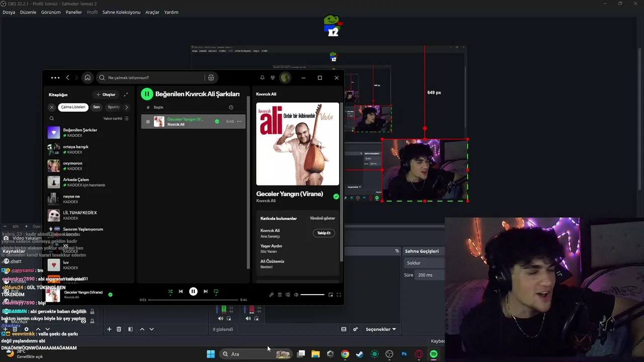Mute the second OBS audio mixer channel
This screenshot has width=644, height=362.
(248, 318)
